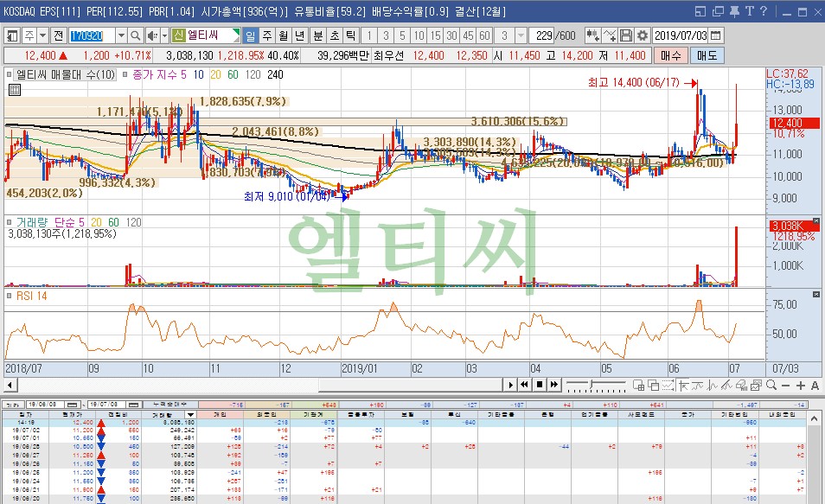Select the 초 second period
Screen dimensions: 825x504
point(335,35)
